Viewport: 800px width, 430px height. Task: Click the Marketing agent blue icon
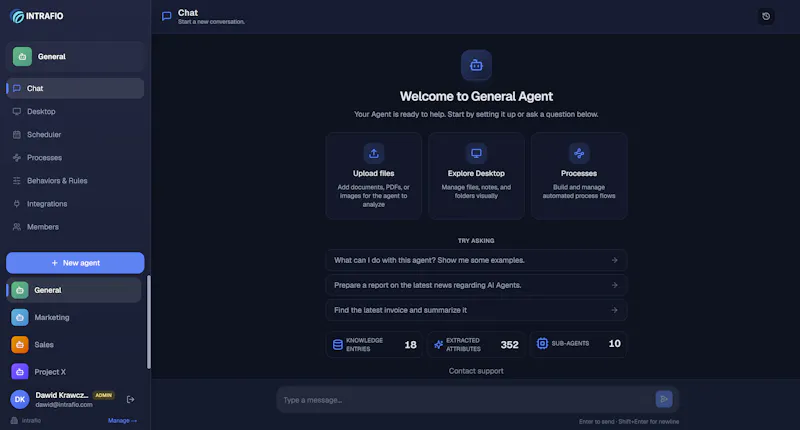click(20, 317)
